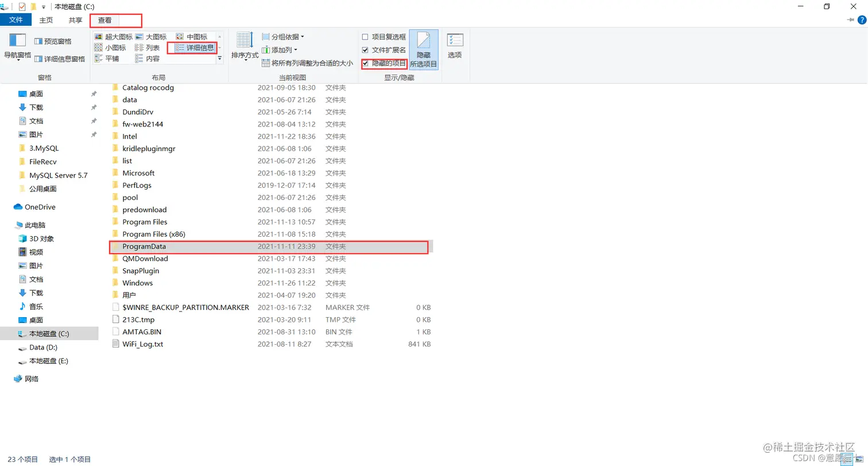Viewport: 868px width, 466px height.
Task: Toggle the 预览窗格 preview pane
Action: tap(53, 41)
